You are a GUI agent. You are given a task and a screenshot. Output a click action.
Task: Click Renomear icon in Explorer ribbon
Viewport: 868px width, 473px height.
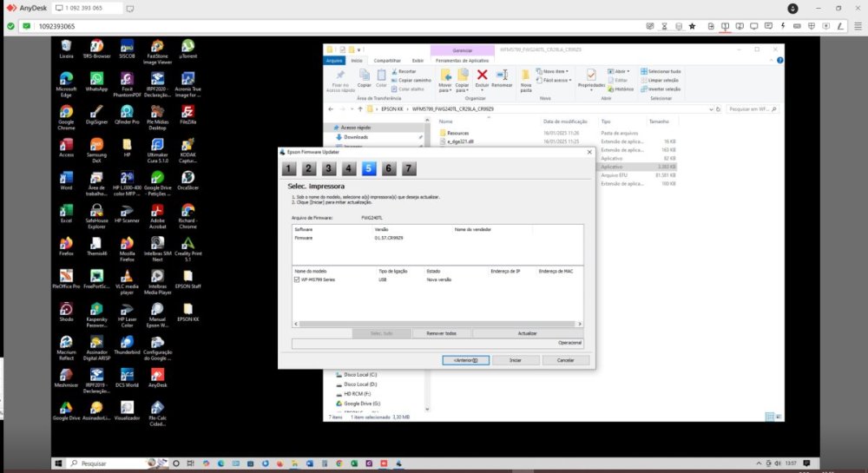502,78
